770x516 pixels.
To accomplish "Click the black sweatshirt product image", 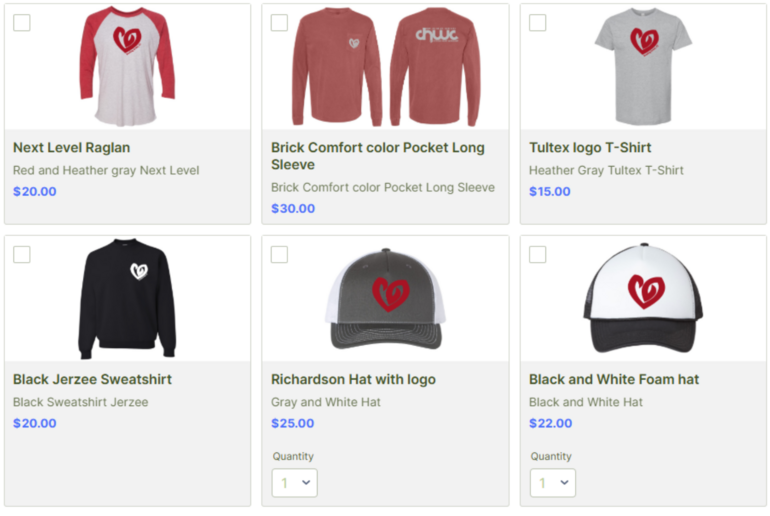I will 127,298.
